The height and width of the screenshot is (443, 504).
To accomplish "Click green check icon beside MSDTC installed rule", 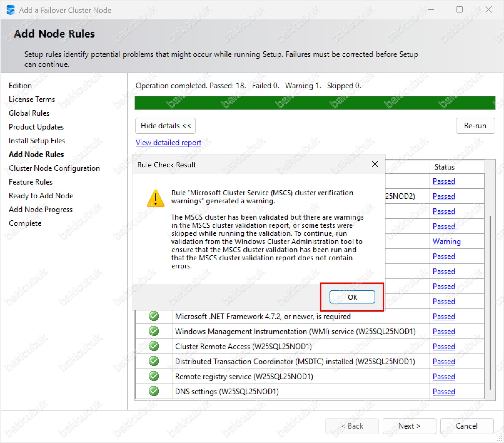I will tap(154, 361).
